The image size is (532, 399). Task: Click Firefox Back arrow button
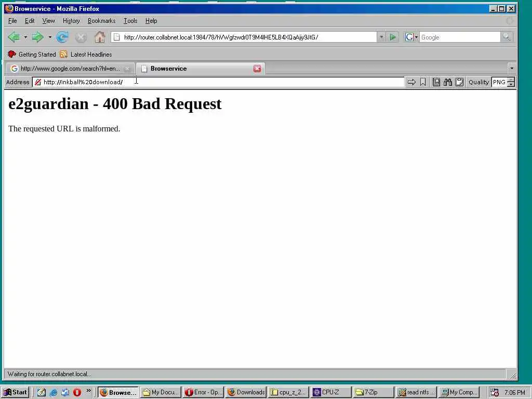coord(14,37)
